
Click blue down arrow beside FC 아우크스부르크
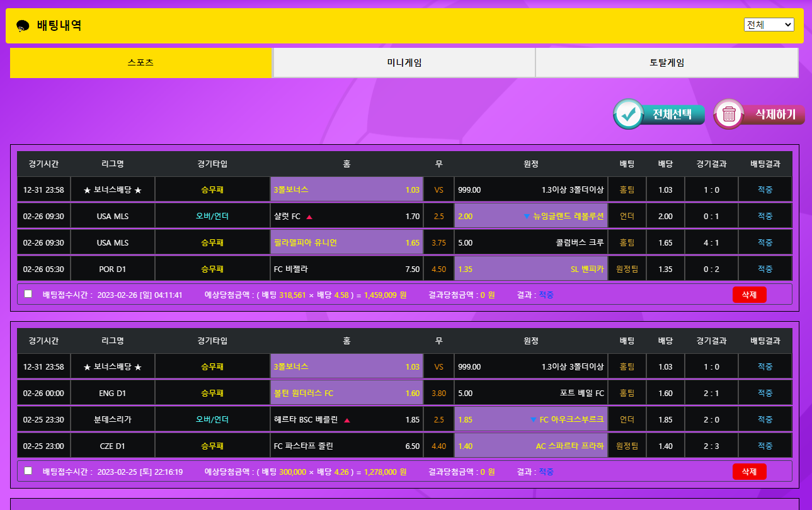[534, 420]
